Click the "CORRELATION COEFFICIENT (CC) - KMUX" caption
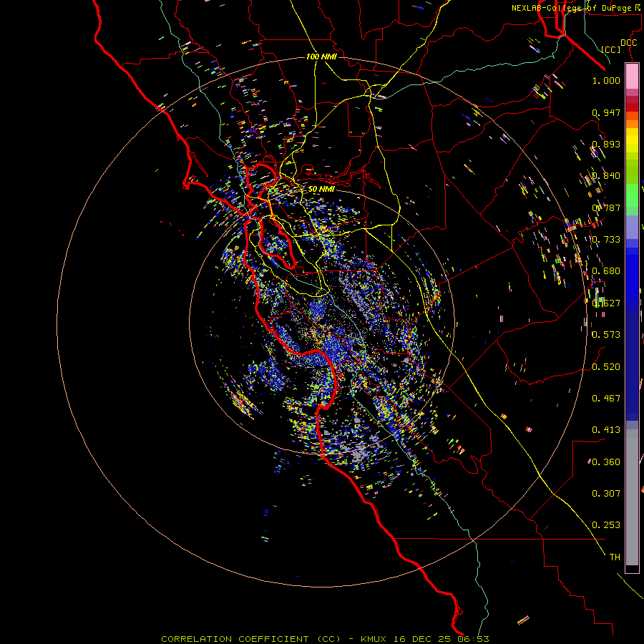 coord(273,639)
